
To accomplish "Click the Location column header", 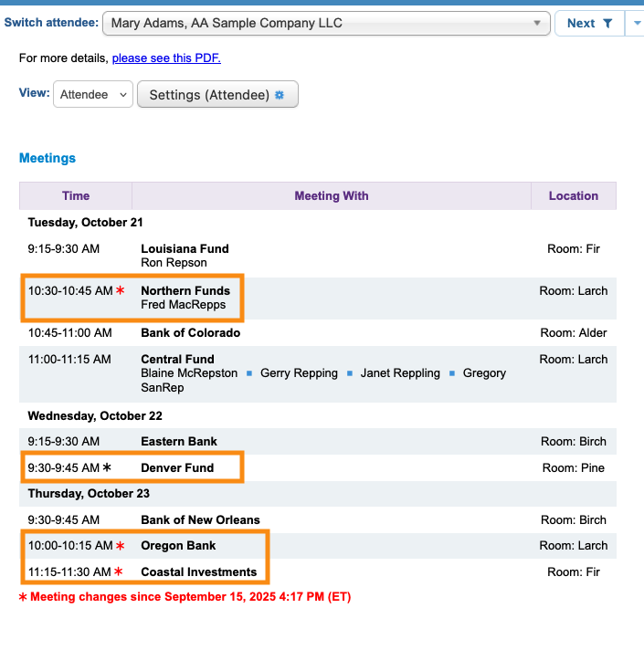I will [x=574, y=195].
